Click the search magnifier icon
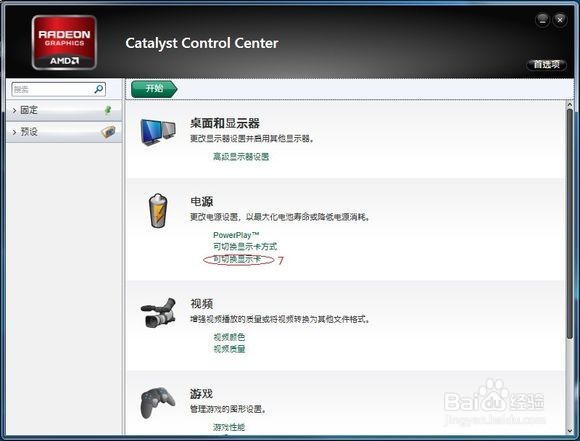 click(99, 89)
